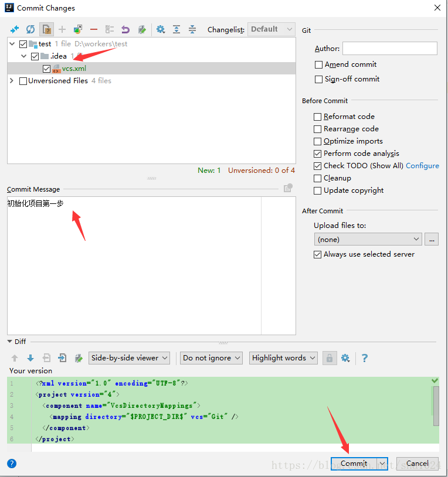
Task: Click the Compare Next File icon in Diff toolbar
Action: [62, 358]
